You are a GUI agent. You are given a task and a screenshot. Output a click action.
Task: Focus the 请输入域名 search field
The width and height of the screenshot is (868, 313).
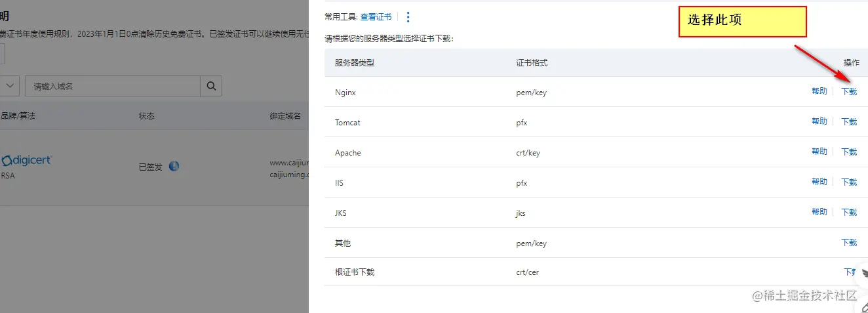tap(112, 86)
